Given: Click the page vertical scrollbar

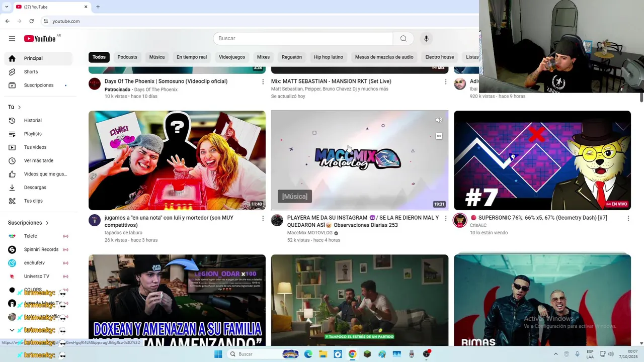Looking at the screenshot, I should coord(641,98).
